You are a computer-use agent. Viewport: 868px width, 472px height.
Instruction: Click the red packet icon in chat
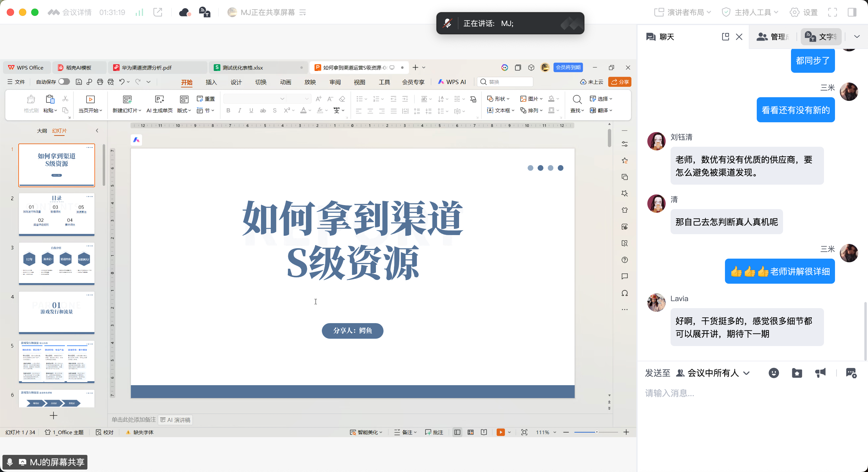[x=797, y=373]
